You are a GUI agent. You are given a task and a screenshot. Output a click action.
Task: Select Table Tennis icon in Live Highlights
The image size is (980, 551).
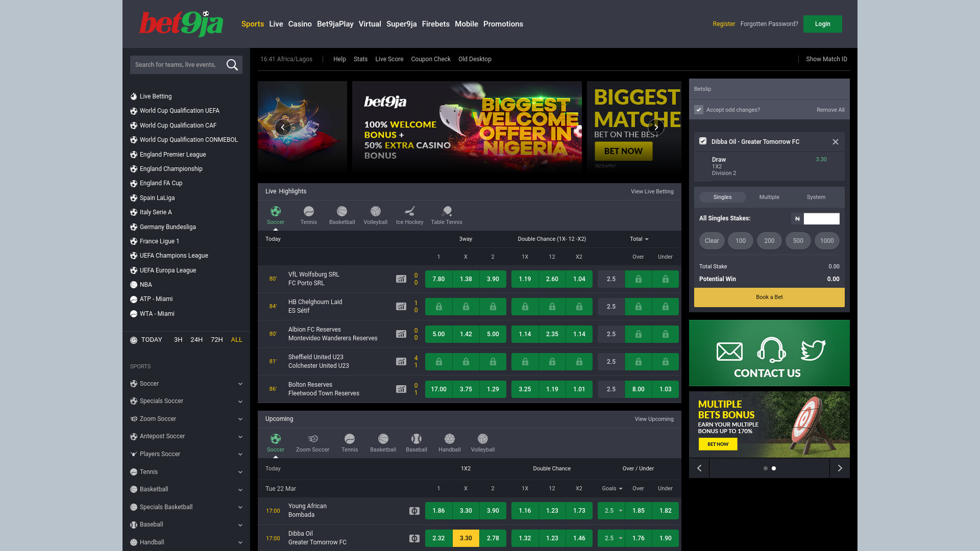click(447, 211)
